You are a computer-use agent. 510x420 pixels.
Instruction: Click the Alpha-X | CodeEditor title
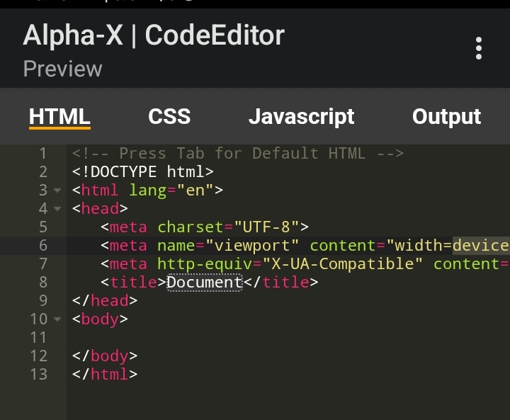pos(154,35)
